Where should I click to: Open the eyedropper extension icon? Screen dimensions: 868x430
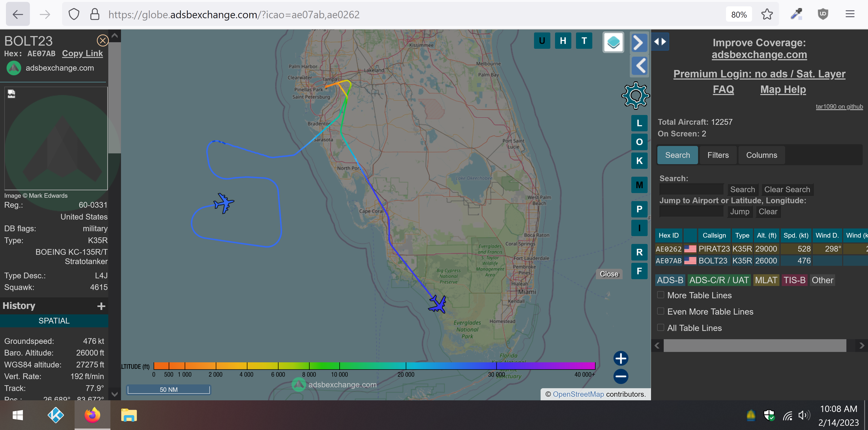796,14
